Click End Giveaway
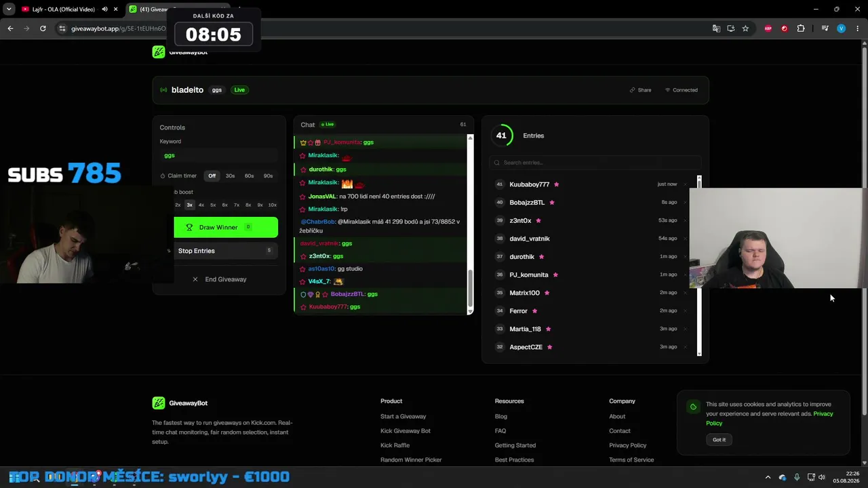868x488 pixels. [x=219, y=279]
